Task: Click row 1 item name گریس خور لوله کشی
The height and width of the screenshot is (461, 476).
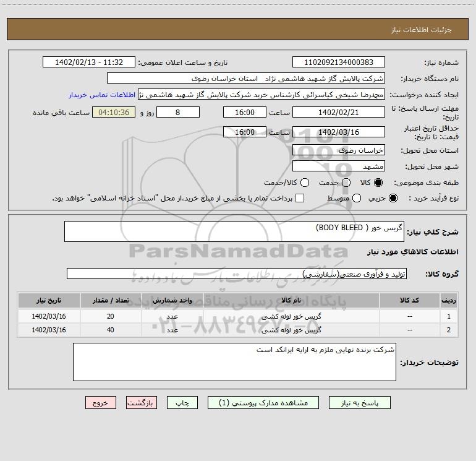Action: pos(291,316)
